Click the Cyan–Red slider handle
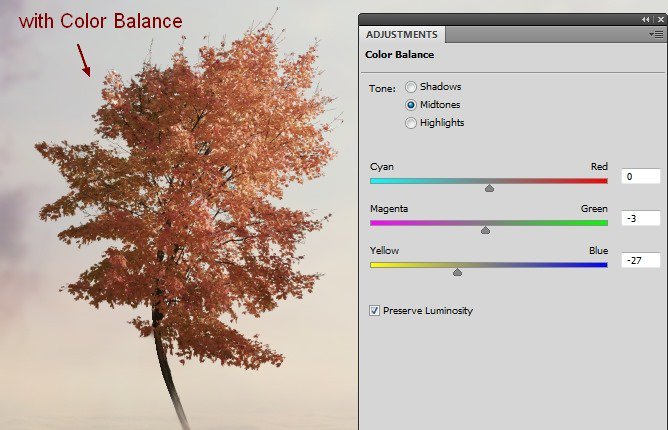Image resolution: width=668 pixels, height=430 pixels. (489, 188)
